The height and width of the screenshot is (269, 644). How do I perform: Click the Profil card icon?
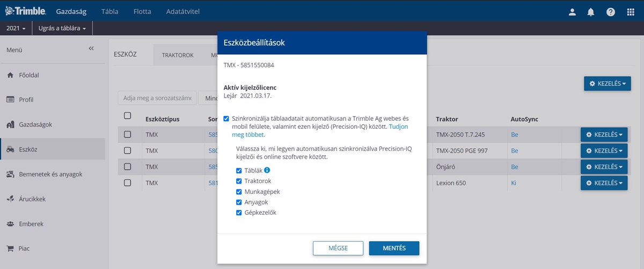coord(10,100)
